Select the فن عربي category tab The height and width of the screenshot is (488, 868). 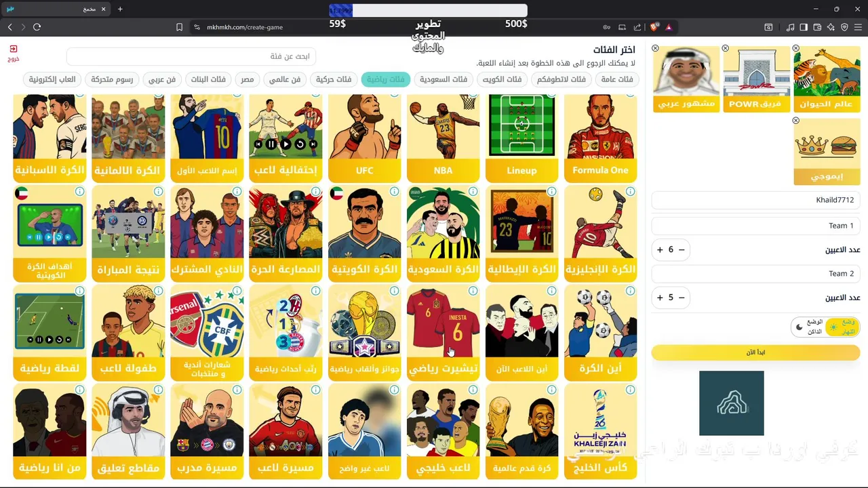coord(162,79)
